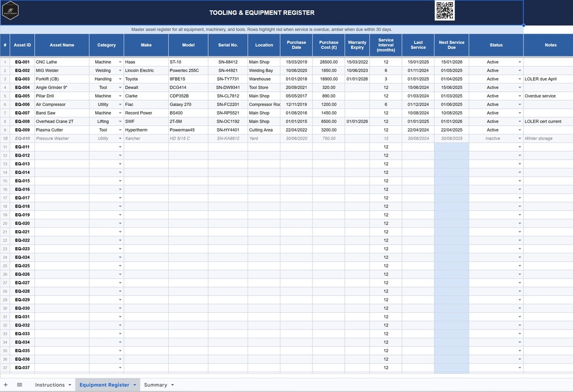Screen dimensions: 573x392
Task: Select warranty expiry '10/06/2023' cell
Action: pos(357,71)
